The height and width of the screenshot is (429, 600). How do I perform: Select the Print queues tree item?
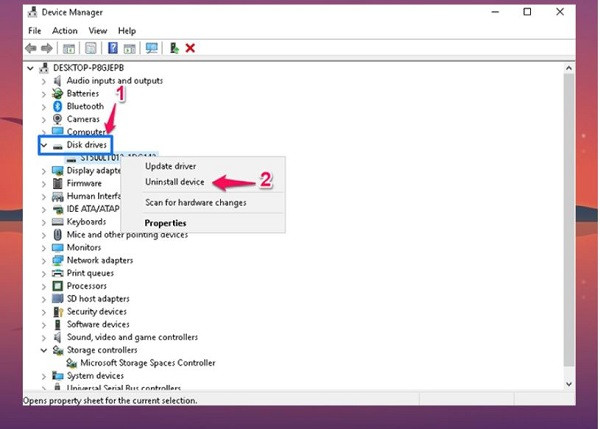[90, 273]
